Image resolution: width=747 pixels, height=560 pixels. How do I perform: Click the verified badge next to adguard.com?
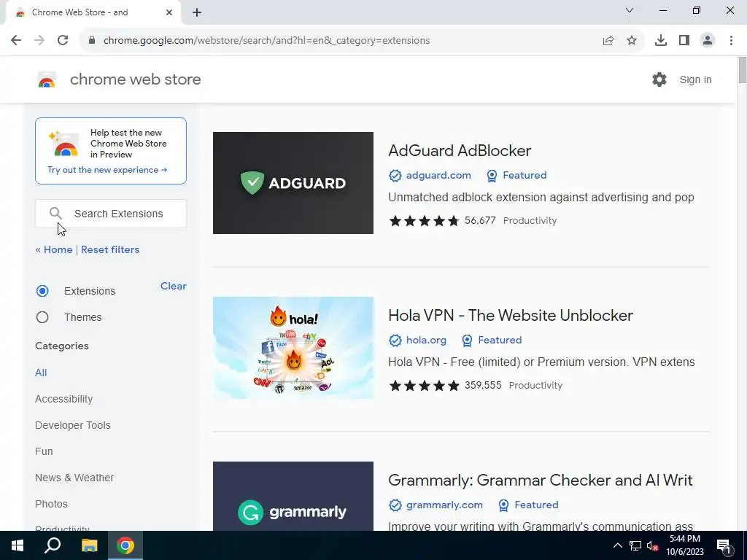point(395,176)
